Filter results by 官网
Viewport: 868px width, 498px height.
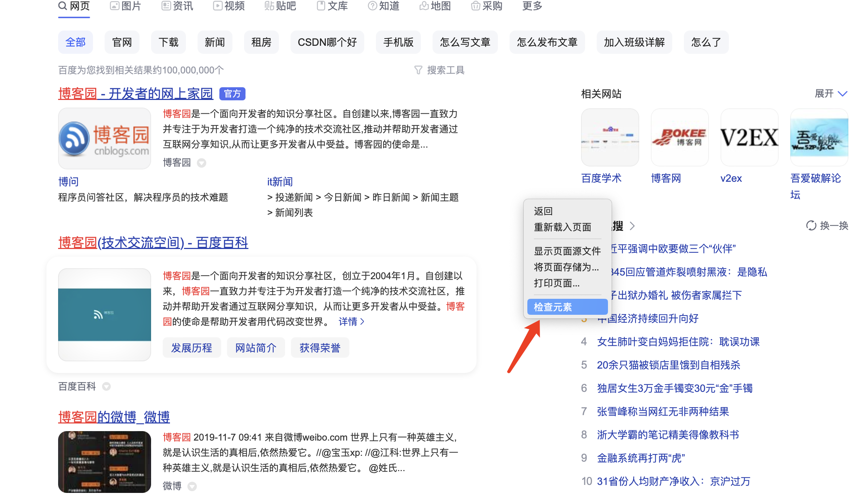tap(122, 42)
